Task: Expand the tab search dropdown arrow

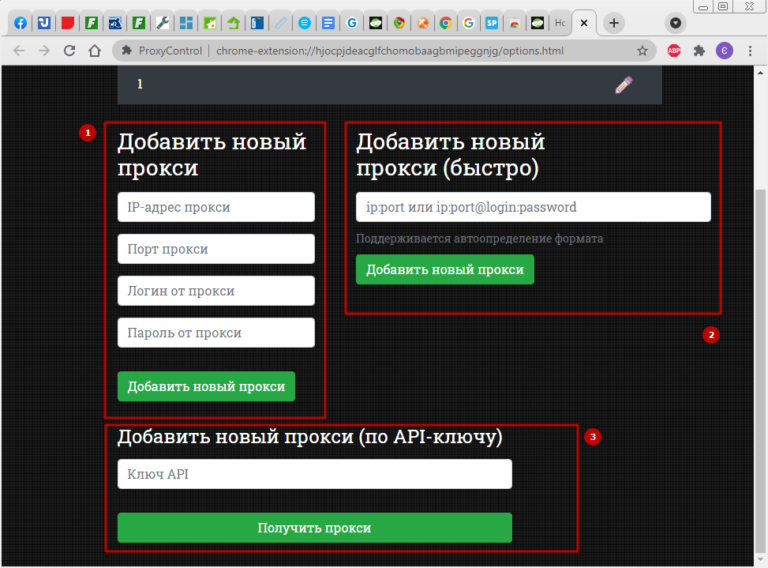Action: [677, 22]
